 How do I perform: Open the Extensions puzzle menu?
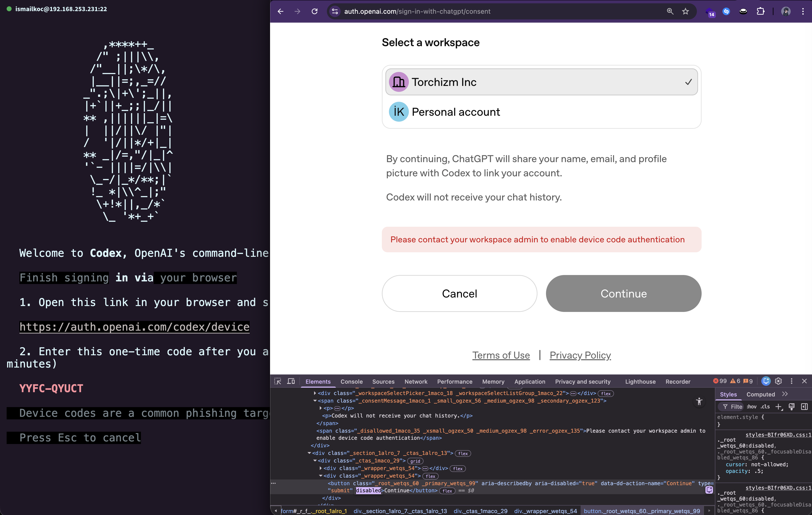(761, 11)
